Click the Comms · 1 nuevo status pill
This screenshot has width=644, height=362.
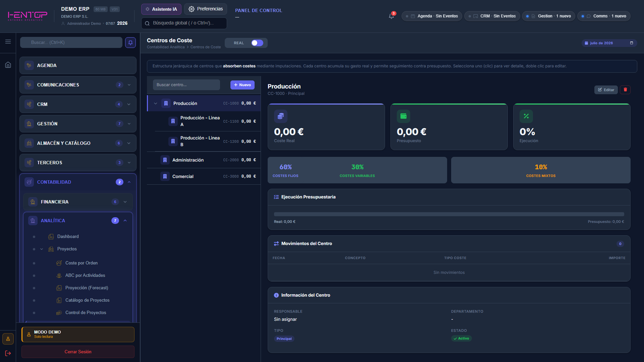[604, 16]
